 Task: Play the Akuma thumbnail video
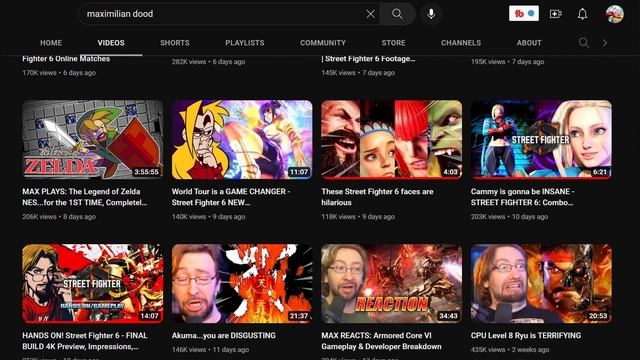click(x=242, y=284)
